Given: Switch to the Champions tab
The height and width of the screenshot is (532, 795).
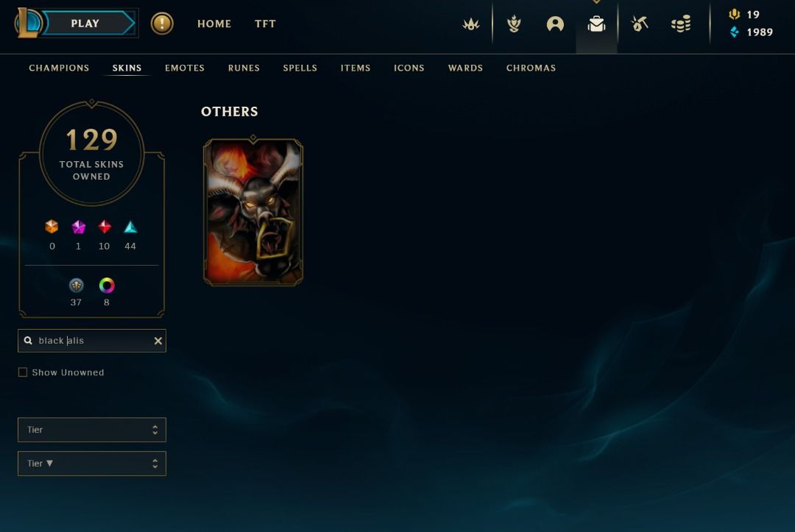Looking at the screenshot, I should click(x=59, y=68).
